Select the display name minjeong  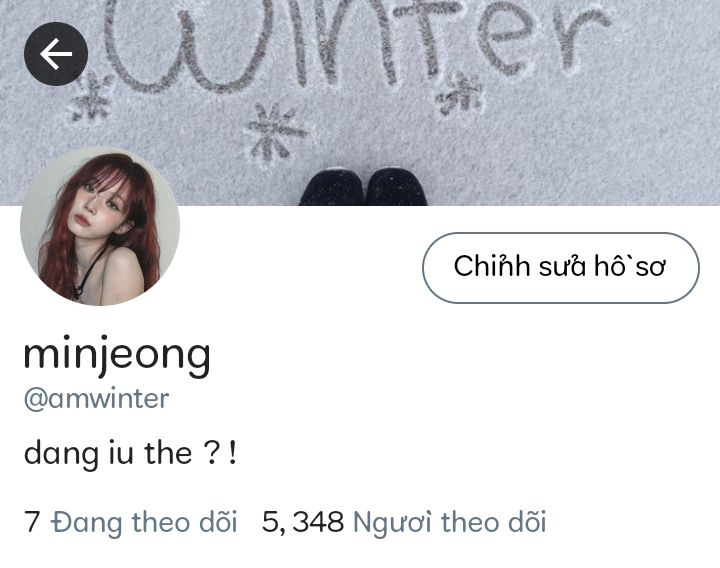coord(117,355)
